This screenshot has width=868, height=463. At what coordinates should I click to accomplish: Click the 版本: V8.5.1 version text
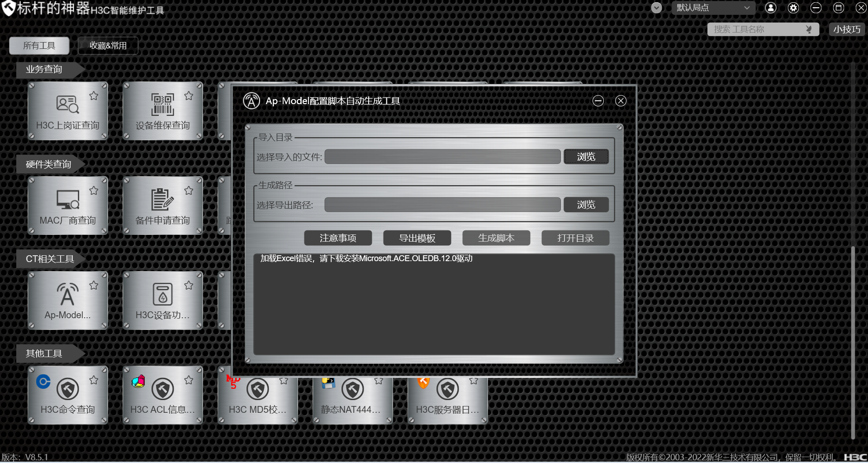tap(24, 457)
